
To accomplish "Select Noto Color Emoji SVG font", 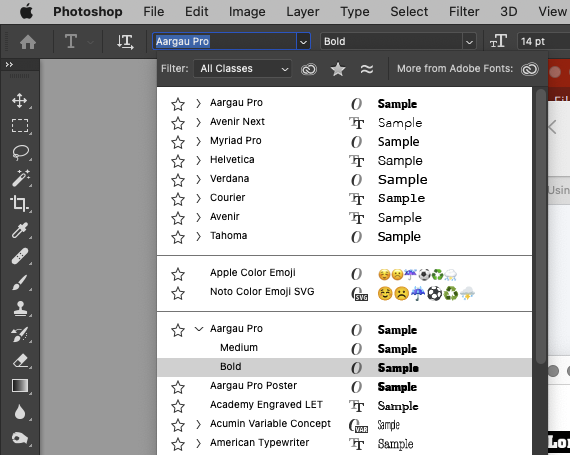I will pyautogui.click(x=344, y=292).
